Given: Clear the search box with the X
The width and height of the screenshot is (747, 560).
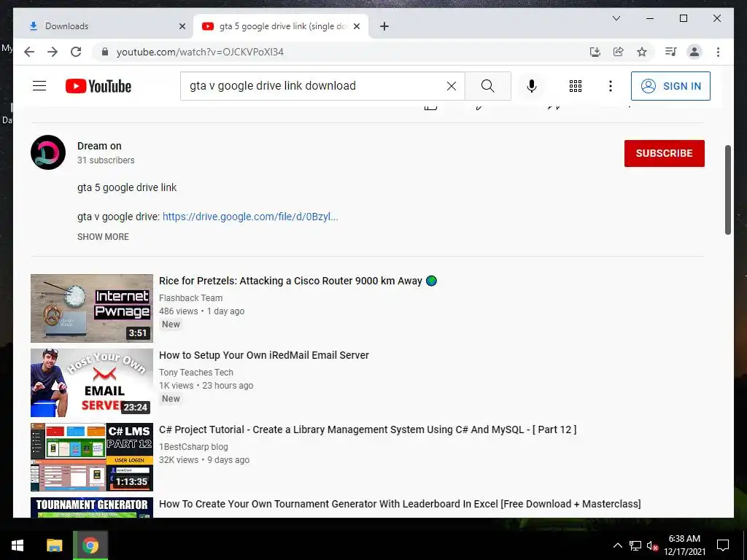Looking at the screenshot, I should (x=451, y=86).
